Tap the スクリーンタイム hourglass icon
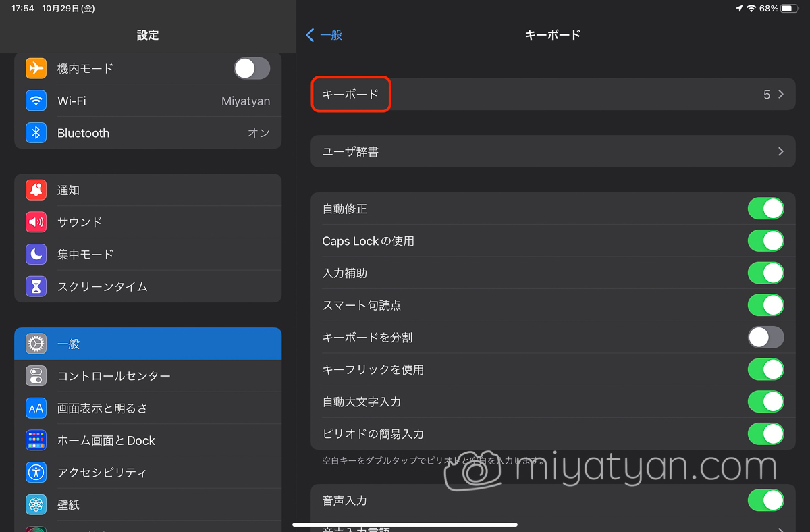The width and height of the screenshot is (810, 532). coord(36,287)
